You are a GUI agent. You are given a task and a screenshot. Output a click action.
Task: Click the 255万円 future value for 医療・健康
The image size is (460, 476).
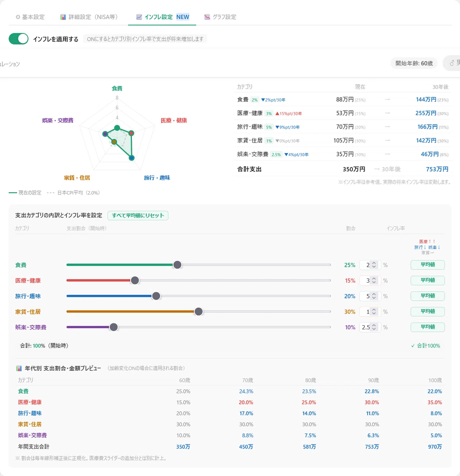pyautogui.click(x=426, y=113)
